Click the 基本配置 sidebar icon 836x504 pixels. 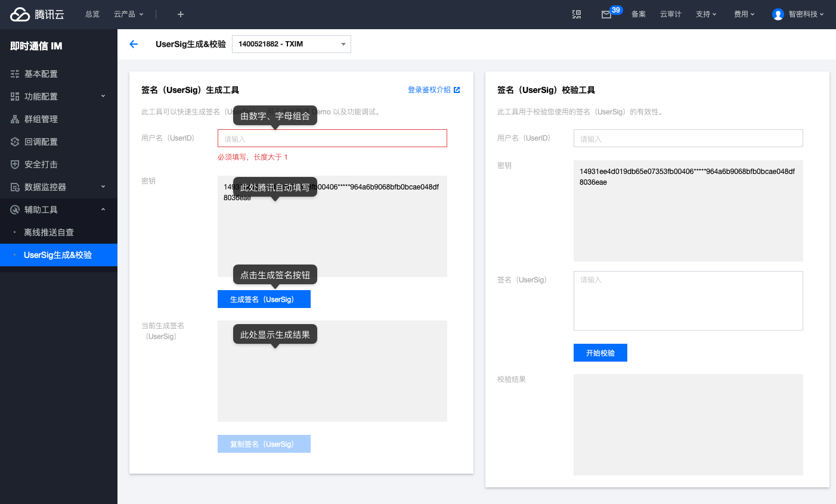(x=15, y=74)
